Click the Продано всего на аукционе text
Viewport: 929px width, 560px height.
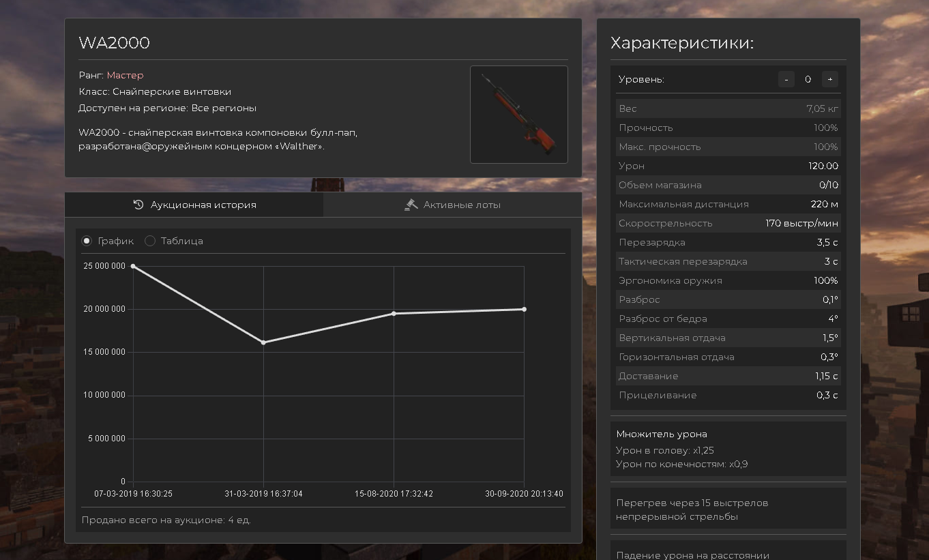click(166, 520)
